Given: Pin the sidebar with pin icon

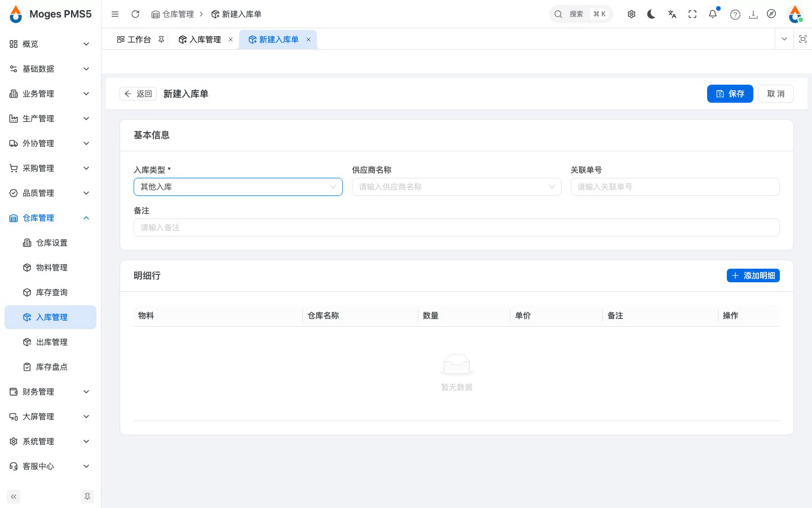Looking at the screenshot, I should [x=87, y=497].
